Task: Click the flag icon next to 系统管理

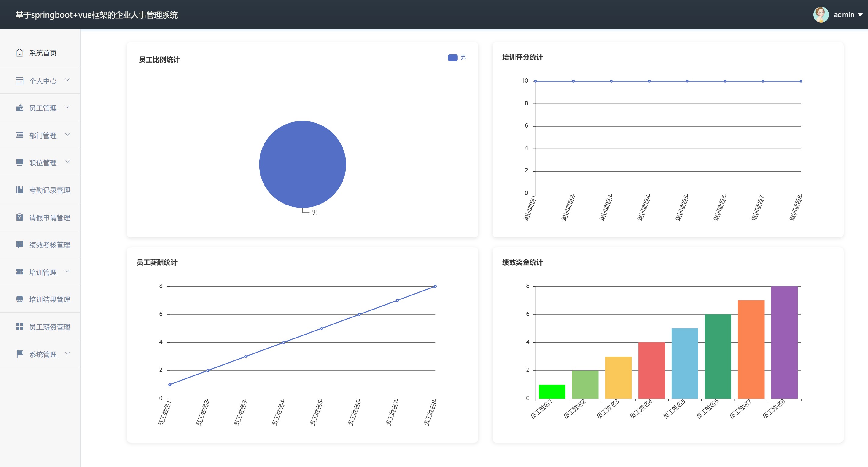Action: point(20,354)
